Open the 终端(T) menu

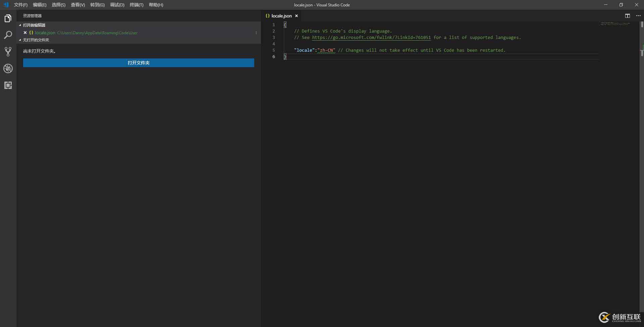pyautogui.click(x=136, y=5)
